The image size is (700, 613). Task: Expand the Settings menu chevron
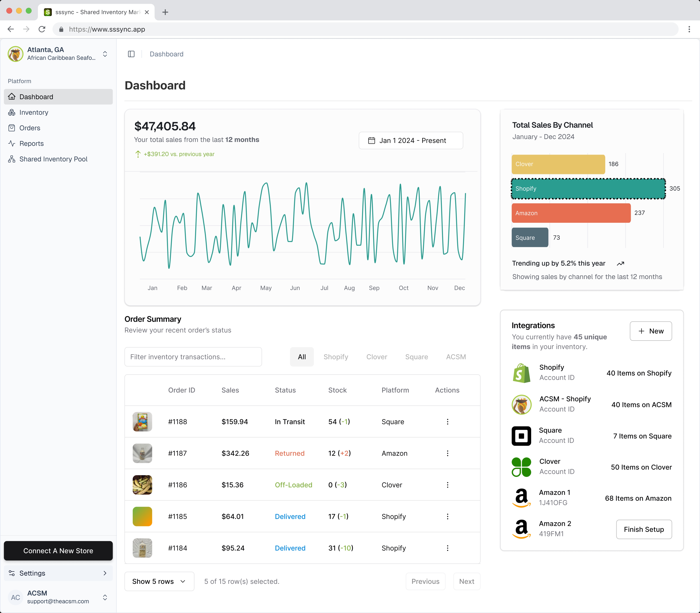(105, 573)
